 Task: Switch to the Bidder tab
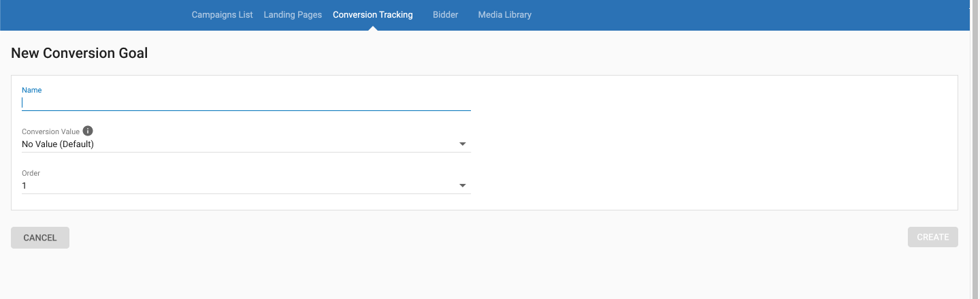click(x=445, y=14)
